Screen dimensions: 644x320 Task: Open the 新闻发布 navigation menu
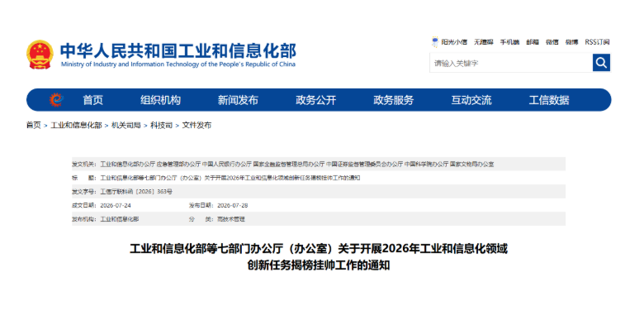(x=239, y=100)
